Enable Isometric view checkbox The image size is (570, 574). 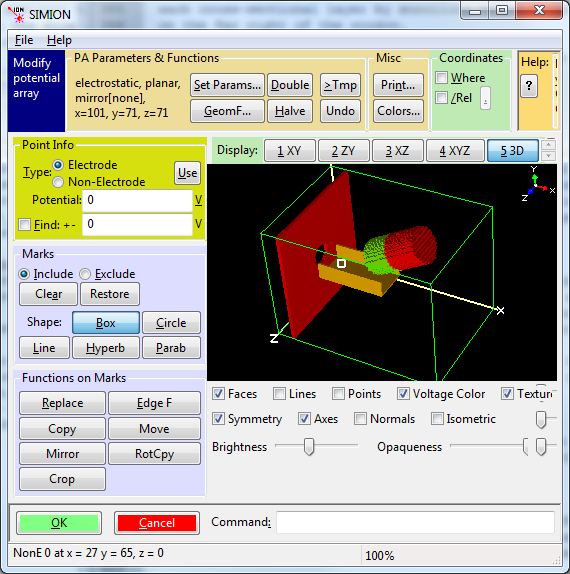click(x=437, y=419)
